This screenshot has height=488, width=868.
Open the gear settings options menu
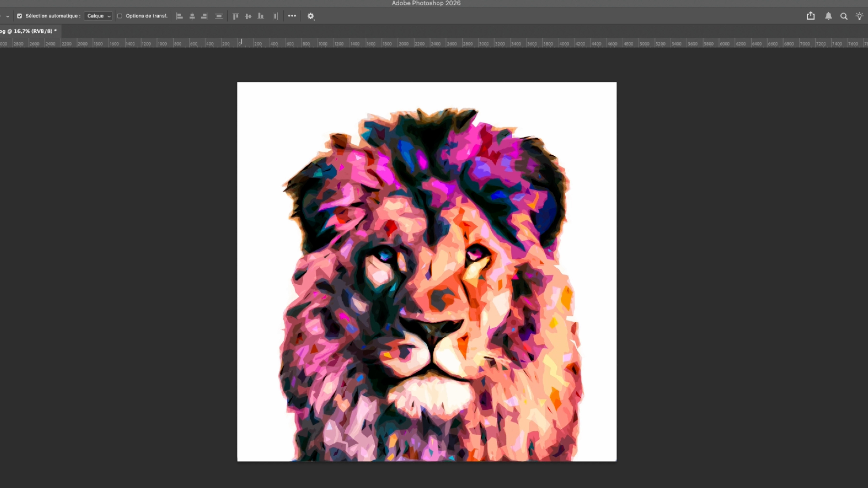(x=310, y=16)
